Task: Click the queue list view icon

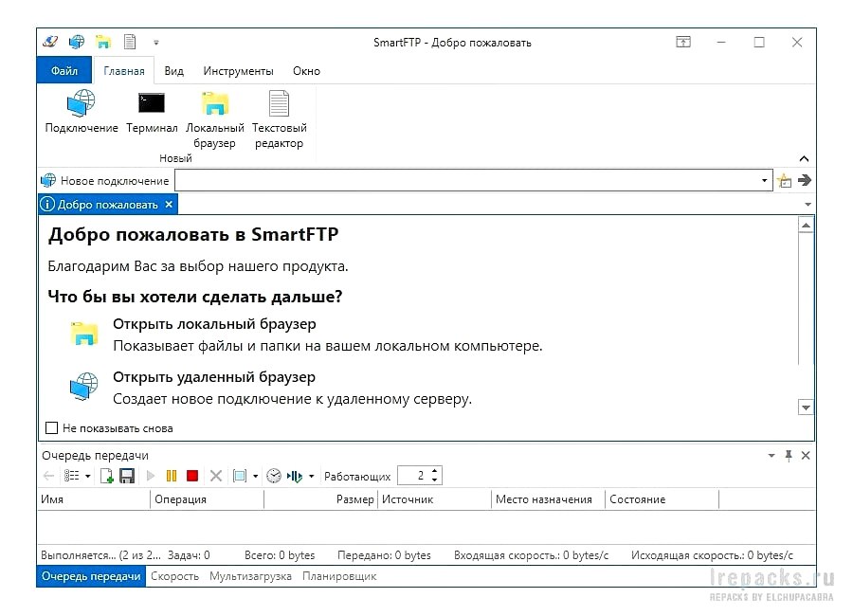Action: pos(71,476)
